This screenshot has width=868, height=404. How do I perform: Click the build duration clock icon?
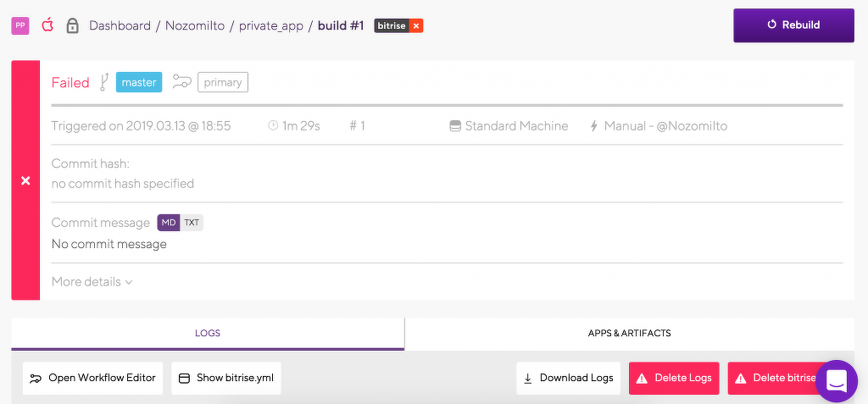click(x=273, y=126)
